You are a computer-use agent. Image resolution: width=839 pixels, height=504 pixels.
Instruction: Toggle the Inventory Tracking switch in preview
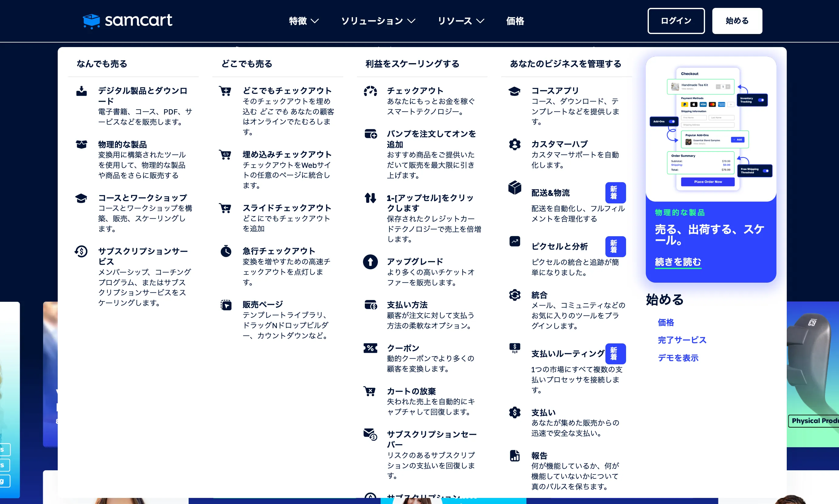pyautogui.click(x=761, y=100)
